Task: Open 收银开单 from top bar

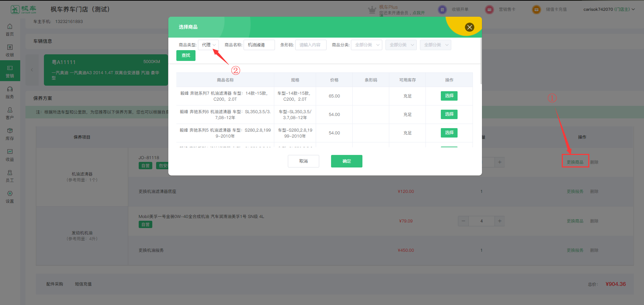Action: [x=453, y=9]
